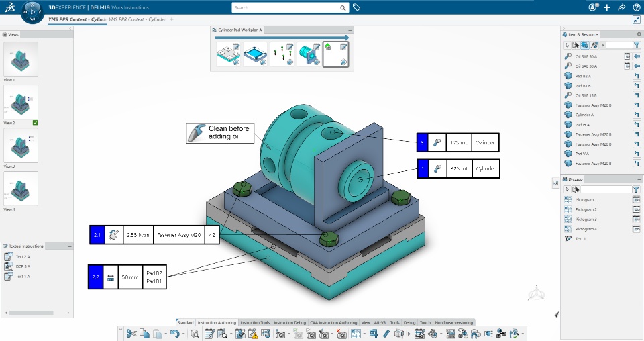
Task: Click the filter funnel in Dressup panel
Action: tap(636, 189)
